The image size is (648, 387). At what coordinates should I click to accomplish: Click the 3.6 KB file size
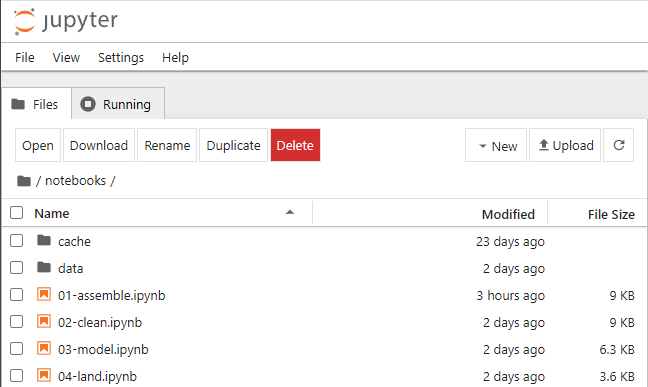click(617, 377)
